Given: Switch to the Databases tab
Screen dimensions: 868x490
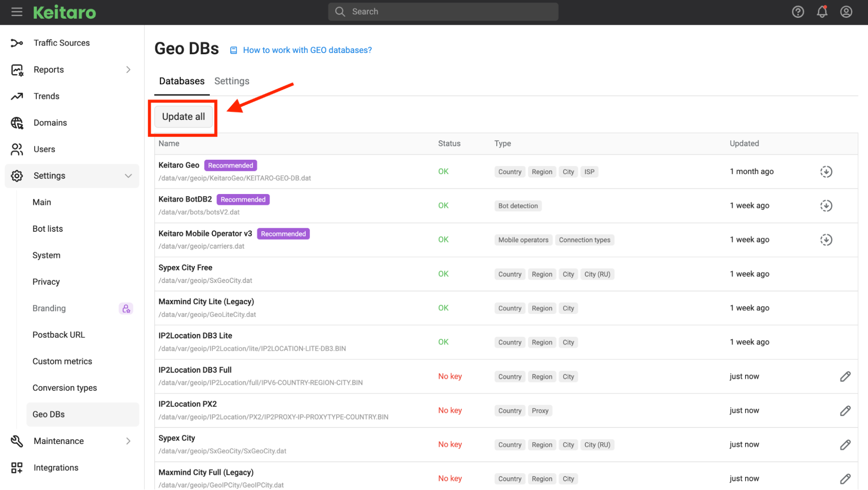Looking at the screenshot, I should pos(182,81).
